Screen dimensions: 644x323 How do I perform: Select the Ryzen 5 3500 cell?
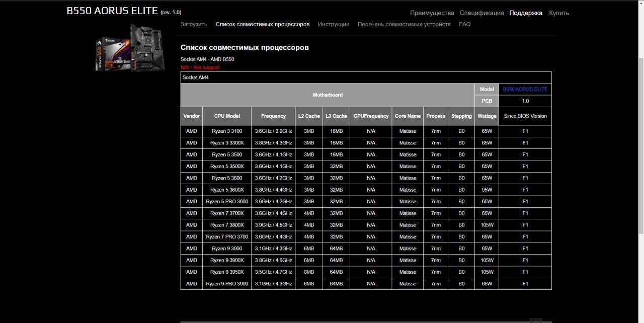(x=227, y=154)
